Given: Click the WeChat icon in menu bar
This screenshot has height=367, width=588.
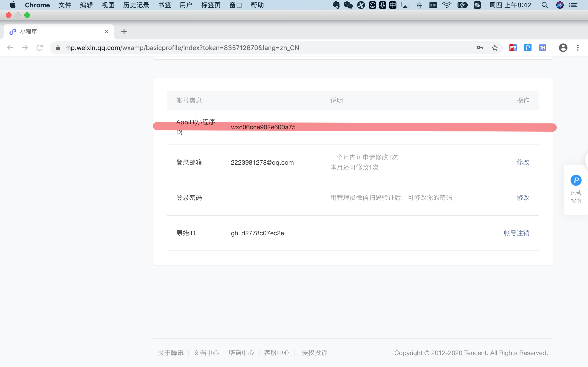Looking at the screenshot, I should tap(348, 5).
